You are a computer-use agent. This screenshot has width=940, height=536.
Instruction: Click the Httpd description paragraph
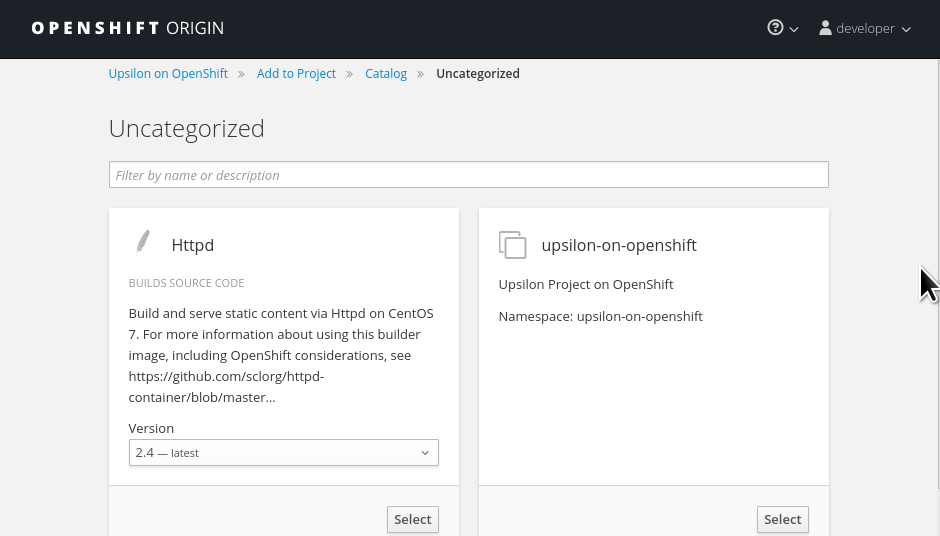(x=282, y=356)
